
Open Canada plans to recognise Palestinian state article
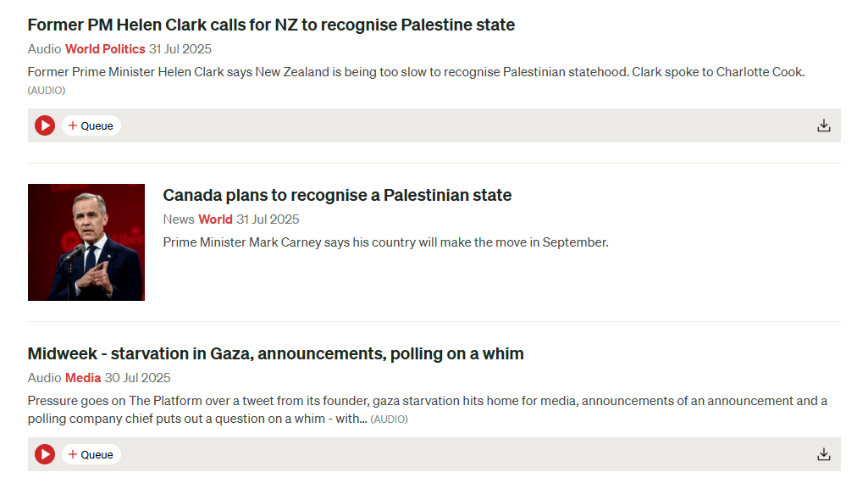coord(337,195)
